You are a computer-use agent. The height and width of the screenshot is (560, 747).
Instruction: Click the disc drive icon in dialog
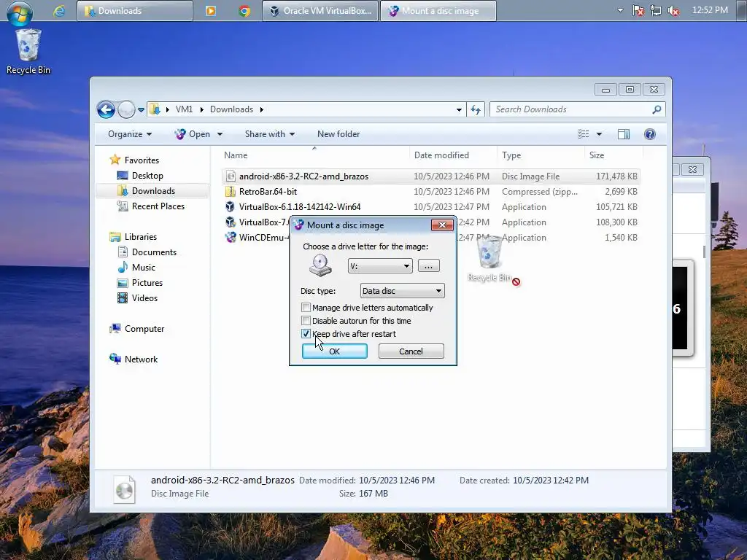[320, 265]
